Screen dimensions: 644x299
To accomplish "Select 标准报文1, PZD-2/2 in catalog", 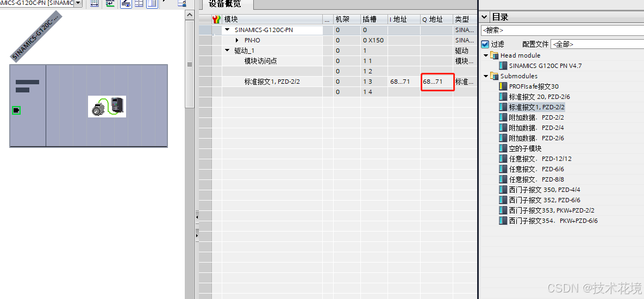I will click(537, 107).
